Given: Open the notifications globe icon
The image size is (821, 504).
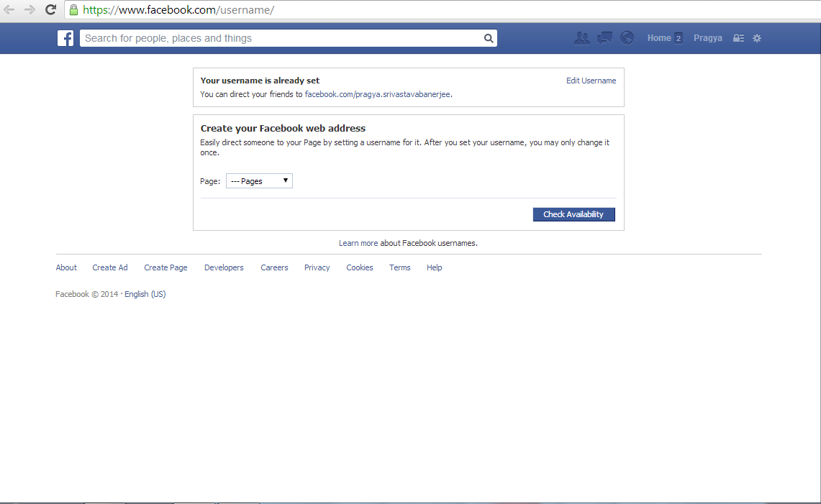Looking at the screenshot, I should click(627, 37).
